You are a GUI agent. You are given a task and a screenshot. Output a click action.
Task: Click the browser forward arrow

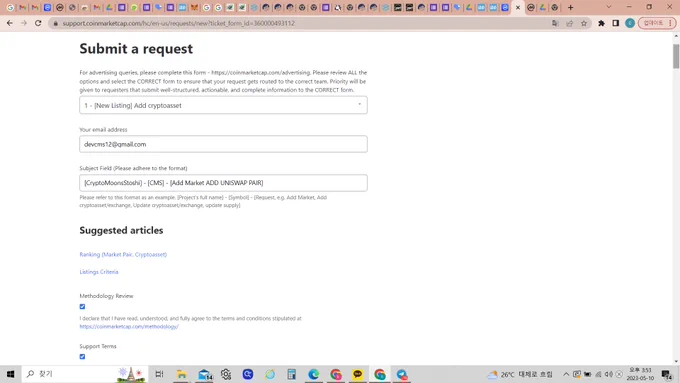(24, 23)
